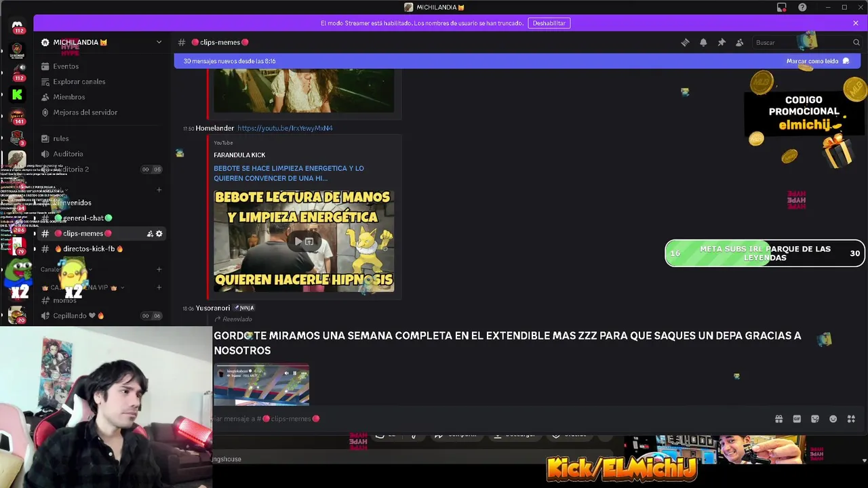Open FARANDULA KICK channel link
The image size is (868, 488).
239,155
